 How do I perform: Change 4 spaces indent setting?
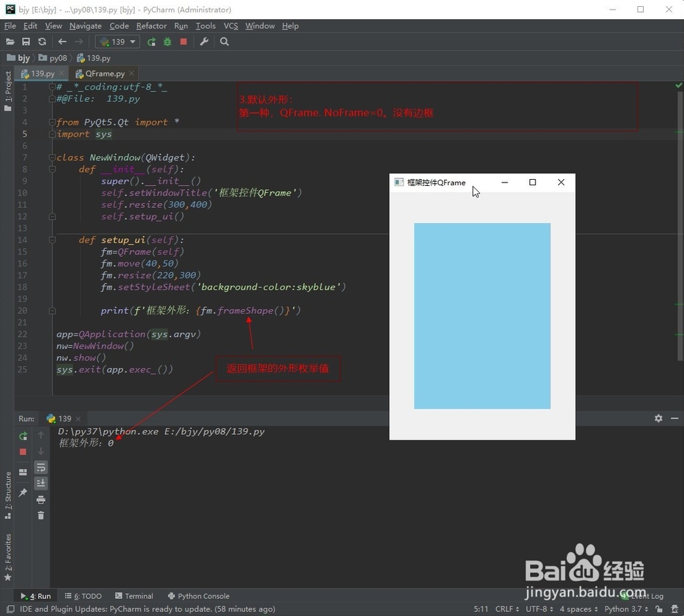click(579, 609)
